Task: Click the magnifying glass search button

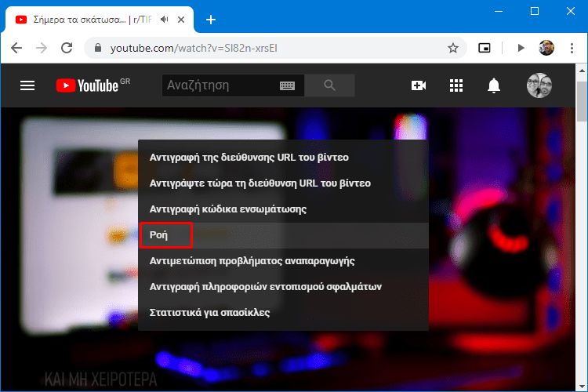Action: (x=329, y=85)
